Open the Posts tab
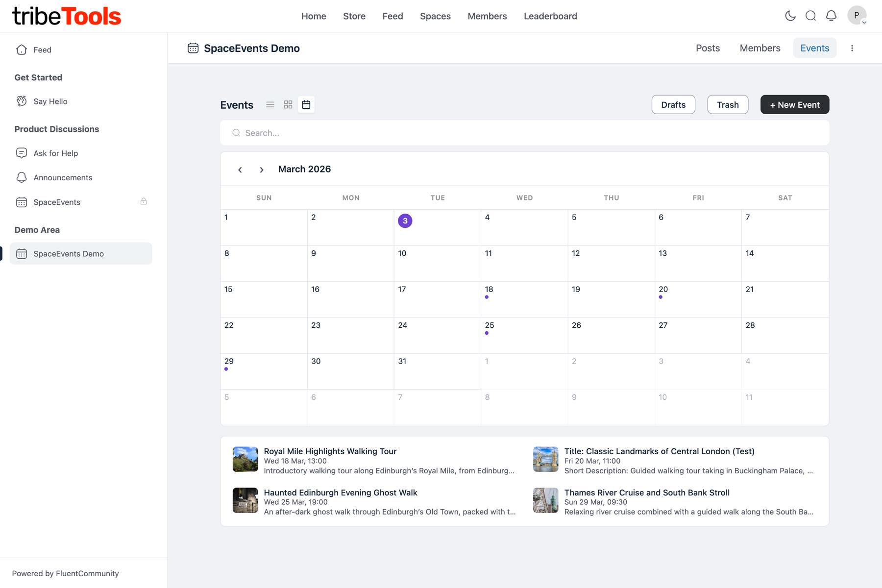 click(708, 48)
